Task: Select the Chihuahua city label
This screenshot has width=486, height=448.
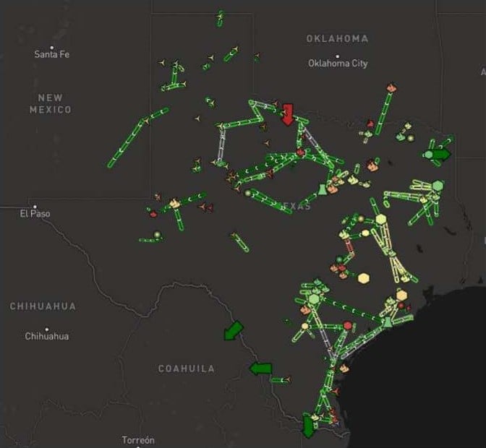Action: pyautogui.click(x=47, y=336)
